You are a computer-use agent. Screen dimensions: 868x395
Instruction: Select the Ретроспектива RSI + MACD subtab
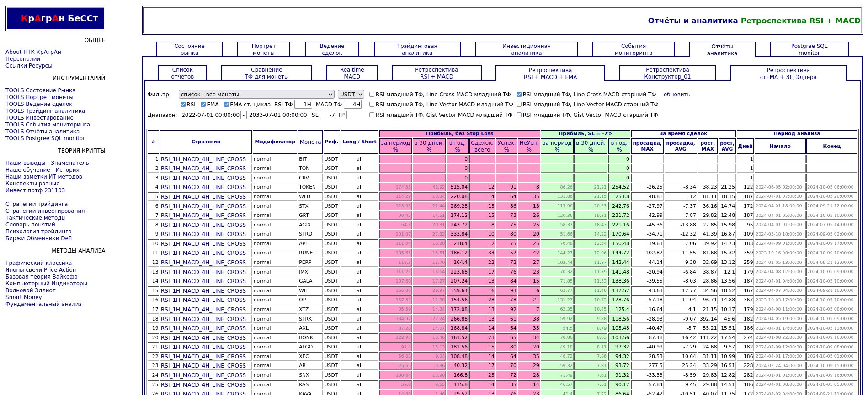click(436, 73)
